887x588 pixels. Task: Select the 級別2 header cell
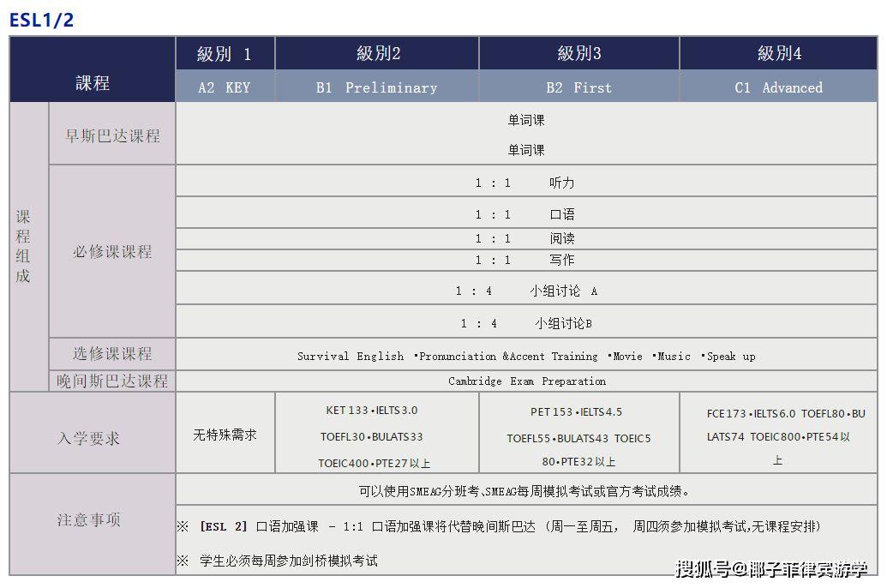click(x=377, y=54)
